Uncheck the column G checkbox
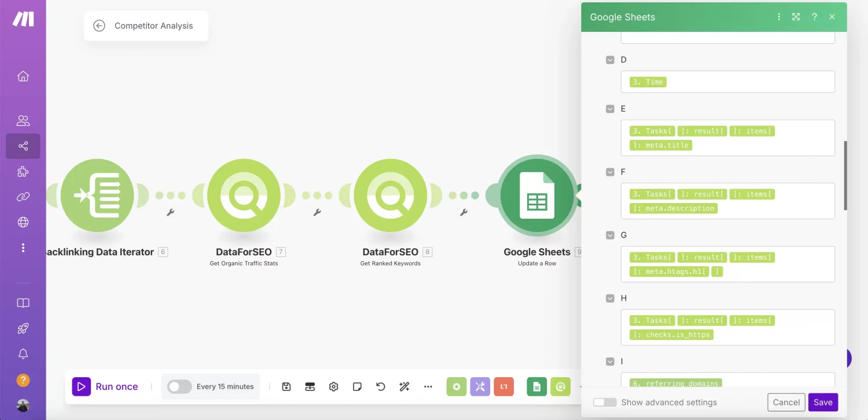The width and height of the screenshot is (868, 420). click(x=610, y=235)
